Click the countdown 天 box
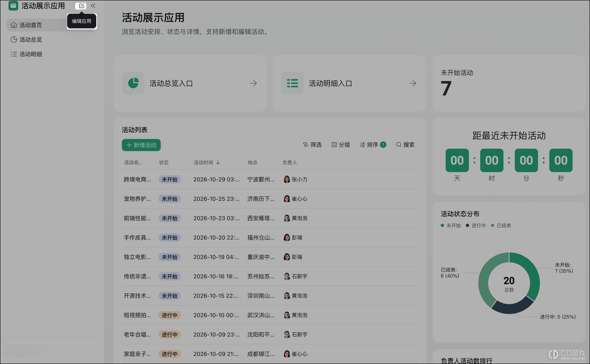Viewport: 590px width, 364px height. click(x=457, y=160)
